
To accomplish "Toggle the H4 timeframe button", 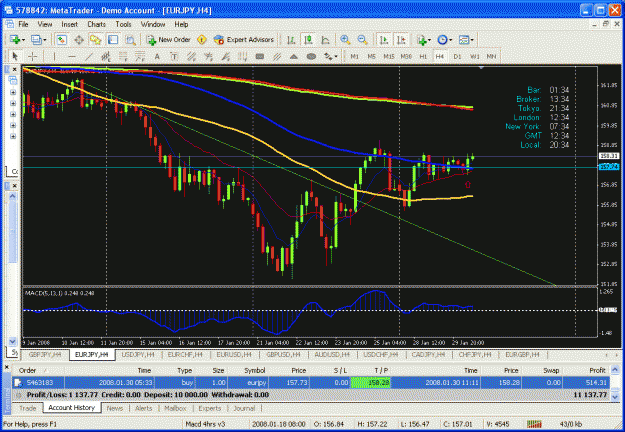I will 440,57.
